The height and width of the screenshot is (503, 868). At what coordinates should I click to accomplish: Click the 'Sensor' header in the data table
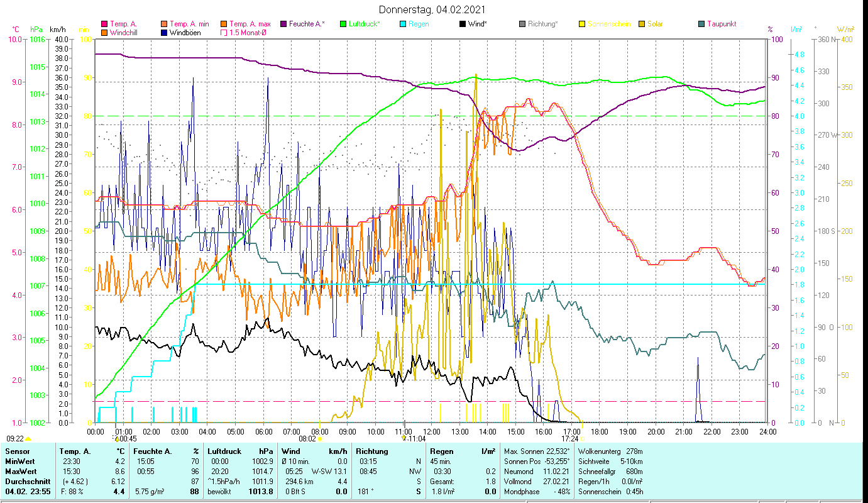17,451
